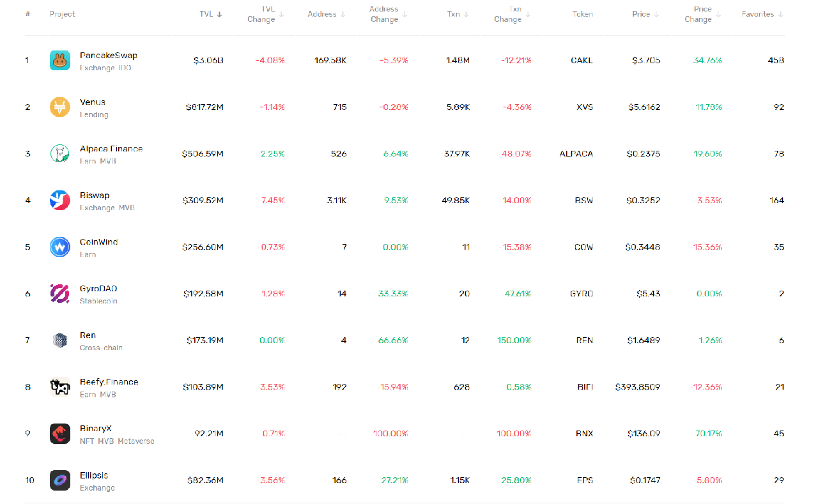Click the Alpaca Finance logo icon
The image size is (818, 504).
point(60,154)
